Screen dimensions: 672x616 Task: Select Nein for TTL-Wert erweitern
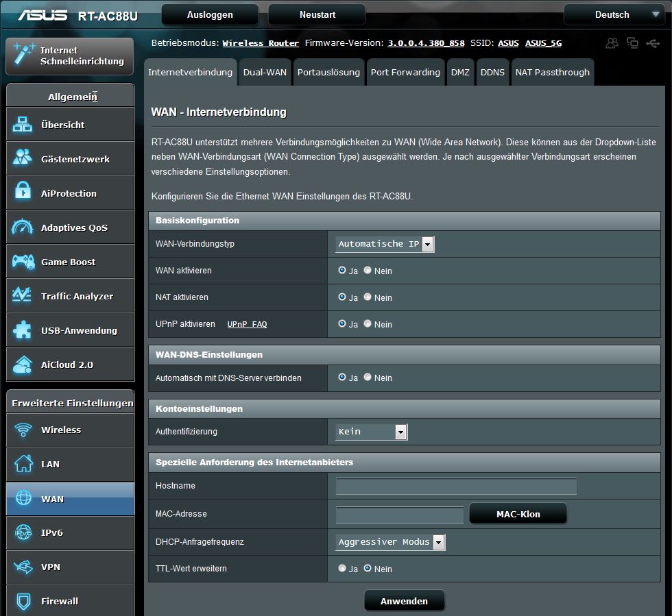click(368, 569)
